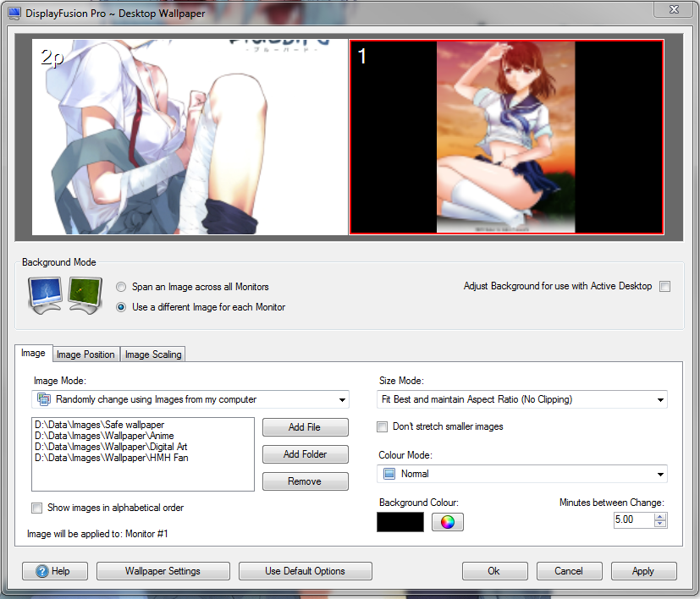Switch to the Image Position tab
Viewport: 700px width, 599px height.
(x=85, y=354)
